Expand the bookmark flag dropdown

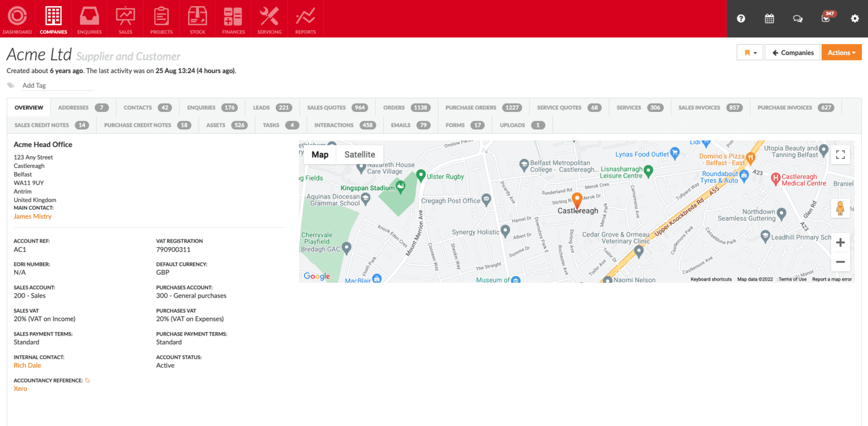(x=750, y=52)
